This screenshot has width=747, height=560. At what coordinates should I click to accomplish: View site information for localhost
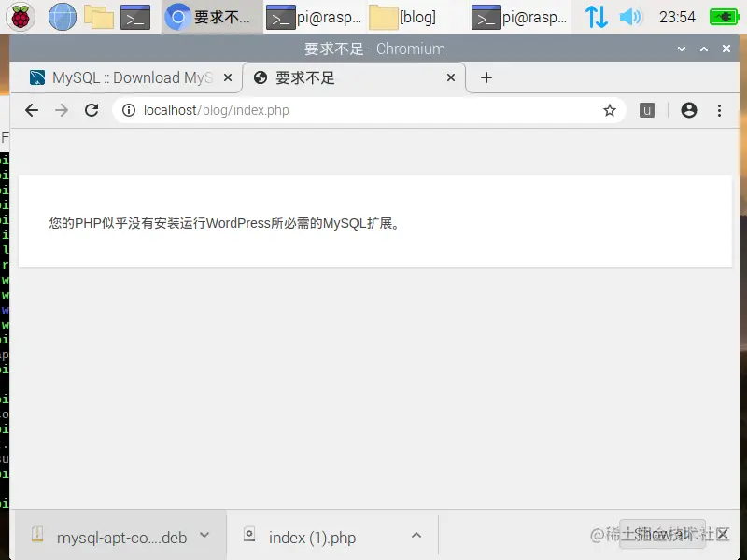tap(128, 110)
